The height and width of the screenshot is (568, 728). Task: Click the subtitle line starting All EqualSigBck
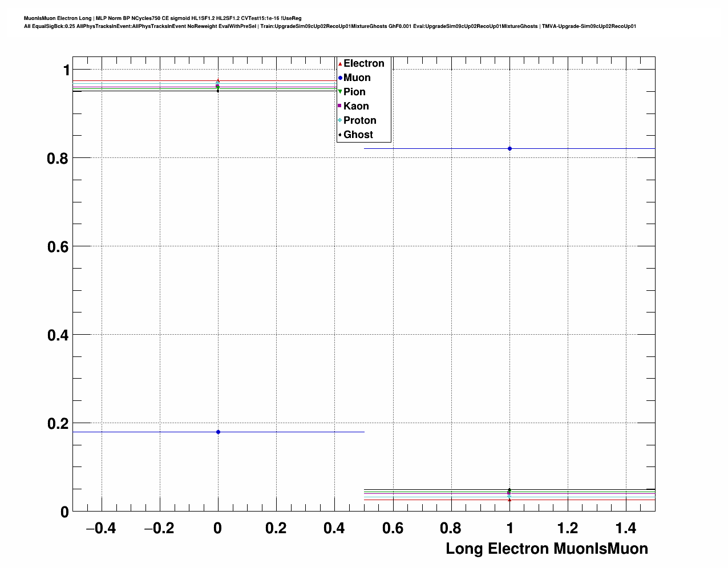(x=330, y=26)
